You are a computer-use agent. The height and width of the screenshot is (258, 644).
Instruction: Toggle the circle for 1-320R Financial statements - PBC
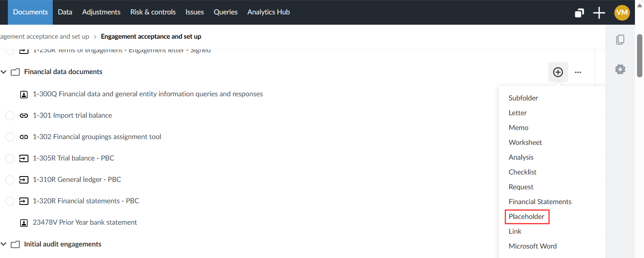[x=10, y=201]
